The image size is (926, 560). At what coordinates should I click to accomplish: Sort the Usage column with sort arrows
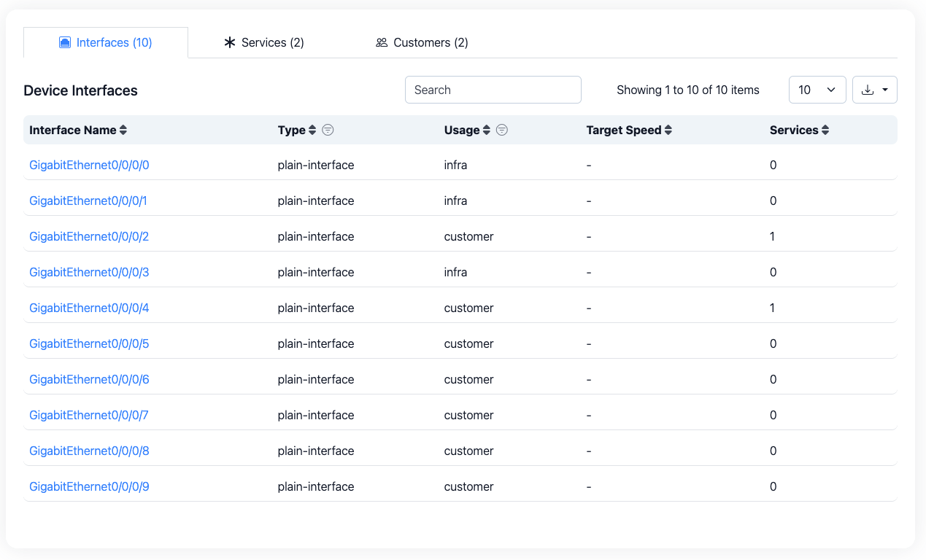(x=486, y=130)
